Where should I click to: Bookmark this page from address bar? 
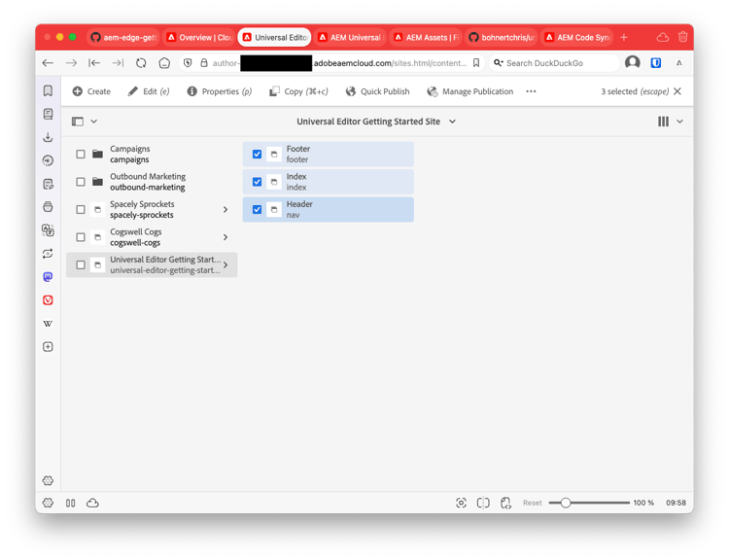point(476,63)
